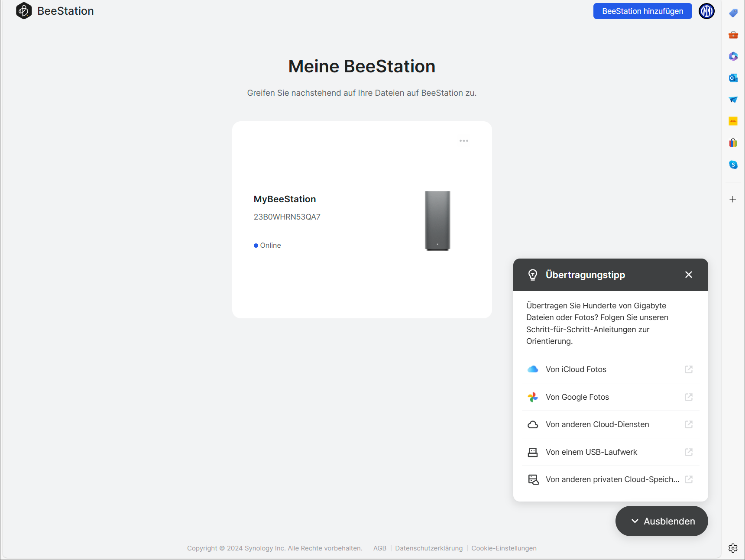Open the Skype sidebar icon
Image resolution: width=745 pixels, height=560 pixels.
click(x=733, y=165)
